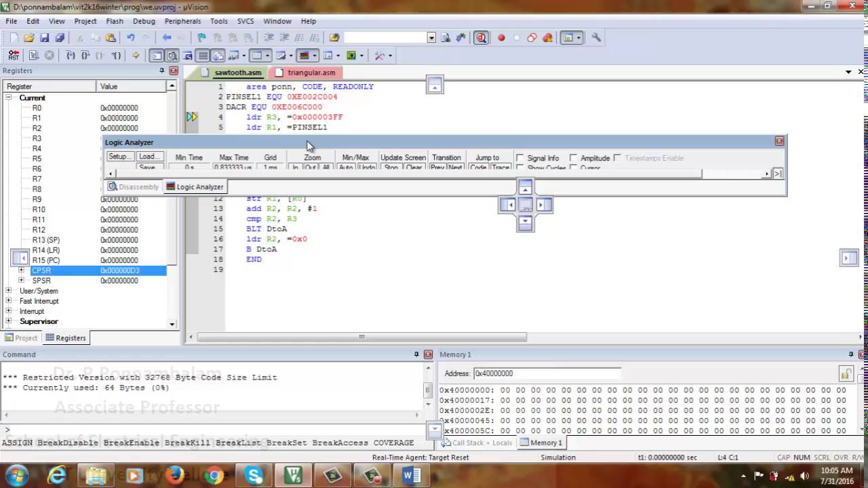The width and height of the screenshot is (868, 488).
Task: Kill all breakpoints icon
Action: point(547,38)
